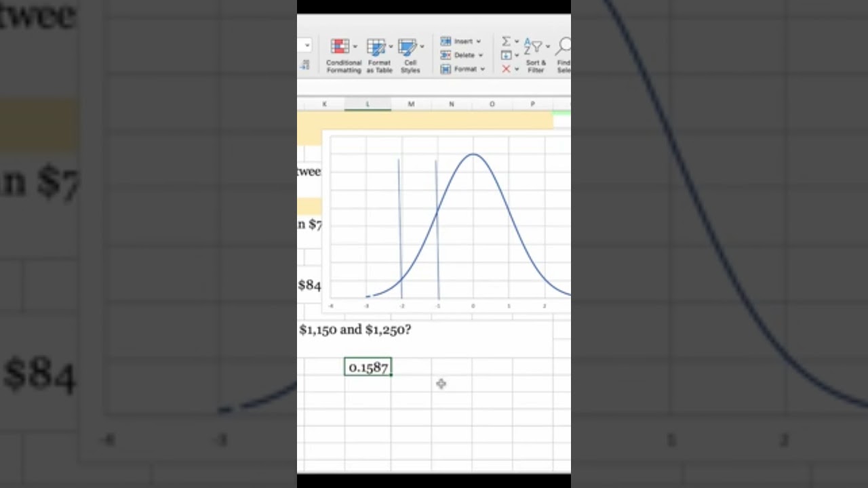Image resolution: width=868 pixels, height=488 pixels.
Task: Click the Delete cells icon
Action: [446, 55]
